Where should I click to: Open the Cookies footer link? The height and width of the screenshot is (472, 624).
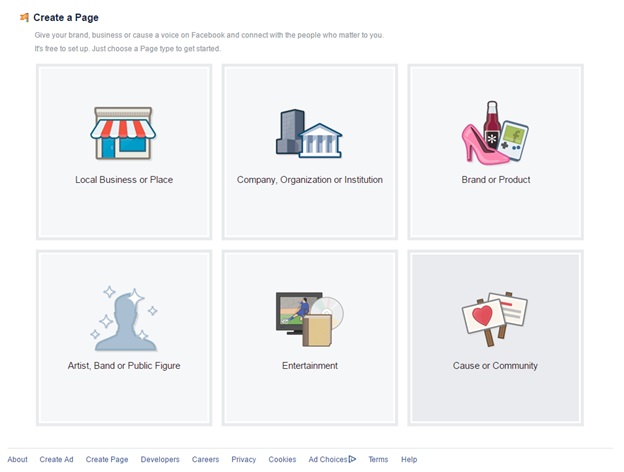[x=282, y=459]
